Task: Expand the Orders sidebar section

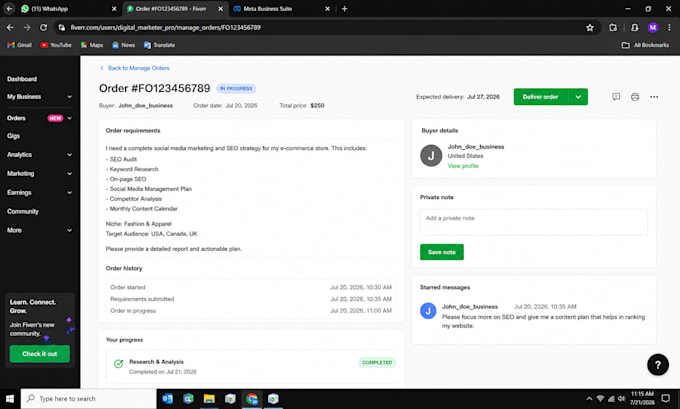Action: (69, 118)
